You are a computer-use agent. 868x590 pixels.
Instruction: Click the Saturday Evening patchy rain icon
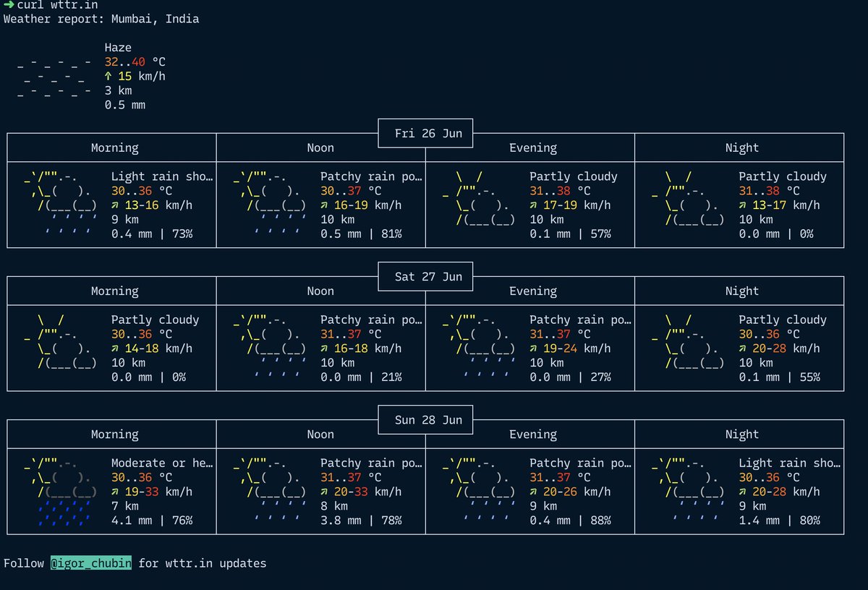point(479,347)
